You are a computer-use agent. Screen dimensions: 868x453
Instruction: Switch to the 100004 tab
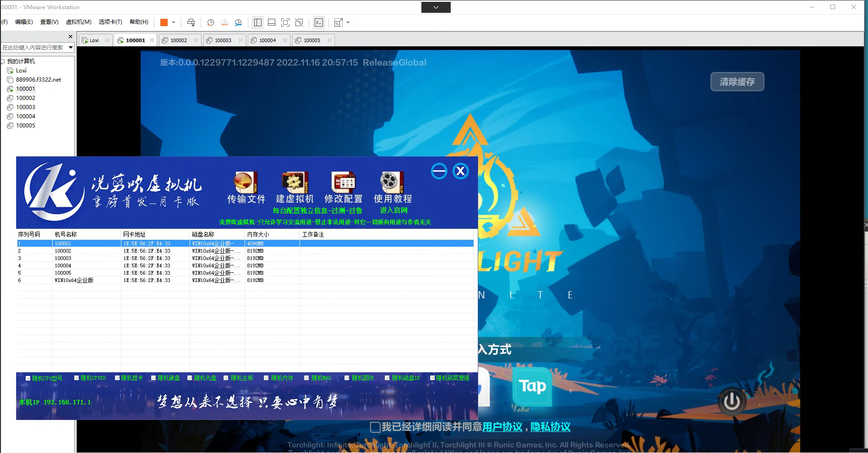(267, 40)
